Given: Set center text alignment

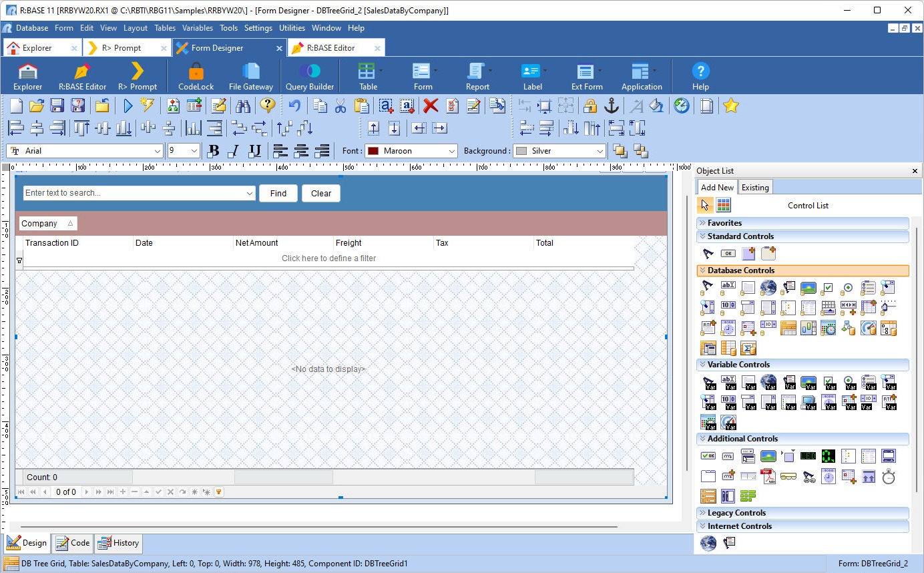Looking at the screenshot, I should pos(301,151).
